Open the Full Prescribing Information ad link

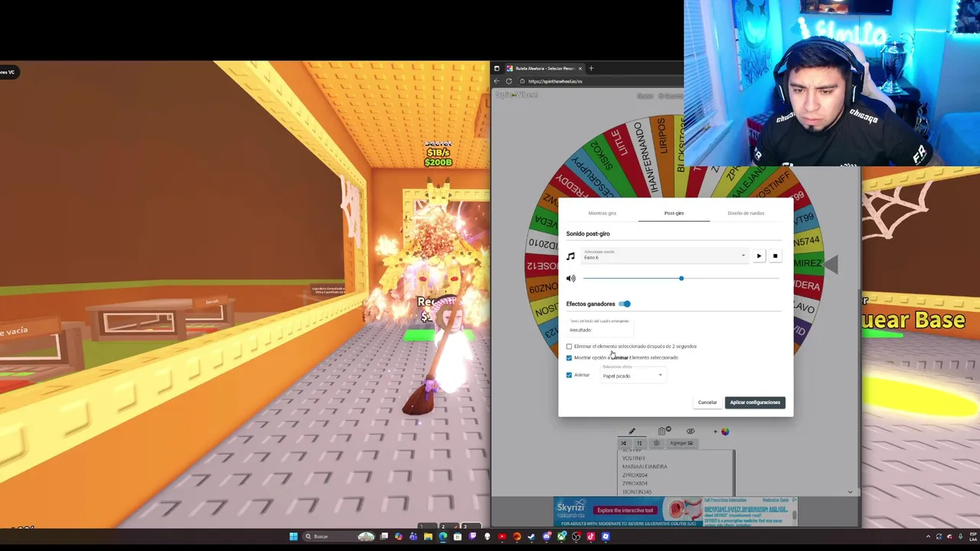click(724, 500)
